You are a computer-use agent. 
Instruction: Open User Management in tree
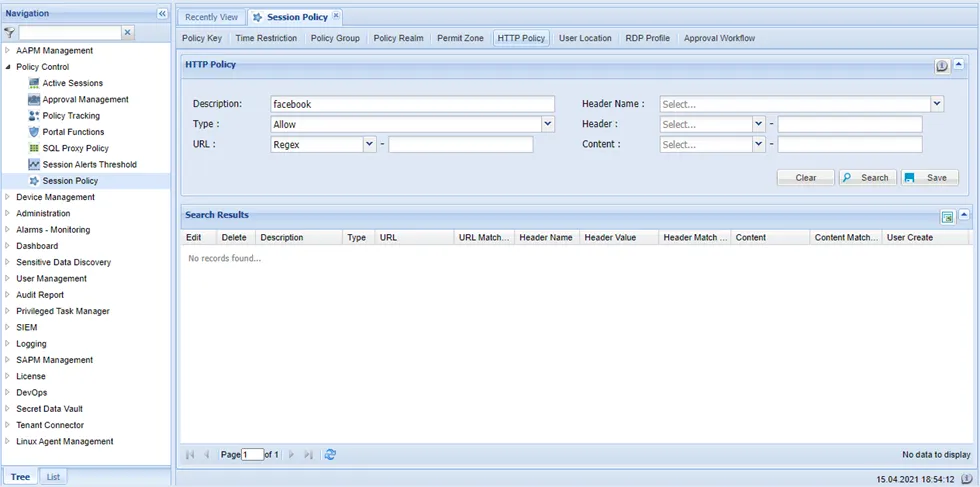click(x=51, y=278)
